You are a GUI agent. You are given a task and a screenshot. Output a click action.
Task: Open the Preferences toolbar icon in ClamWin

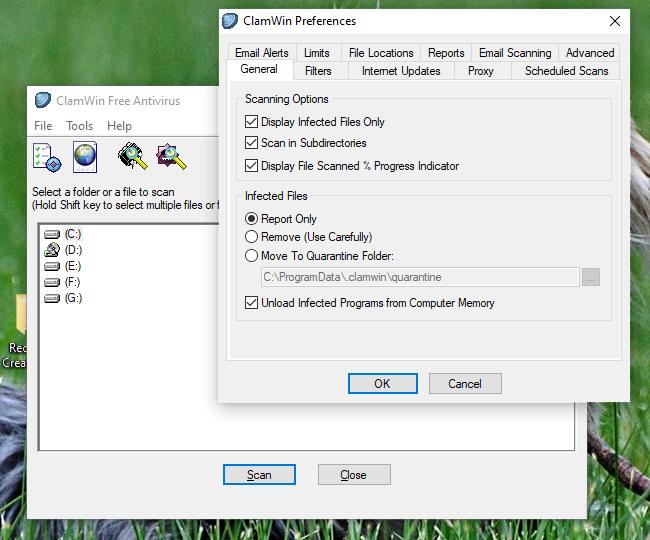point(47,157)
